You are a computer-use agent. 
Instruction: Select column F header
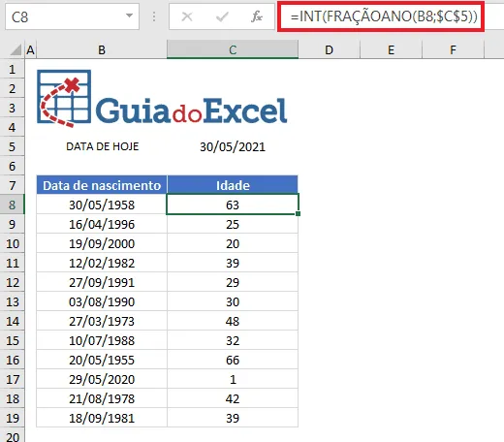(453, 49)
